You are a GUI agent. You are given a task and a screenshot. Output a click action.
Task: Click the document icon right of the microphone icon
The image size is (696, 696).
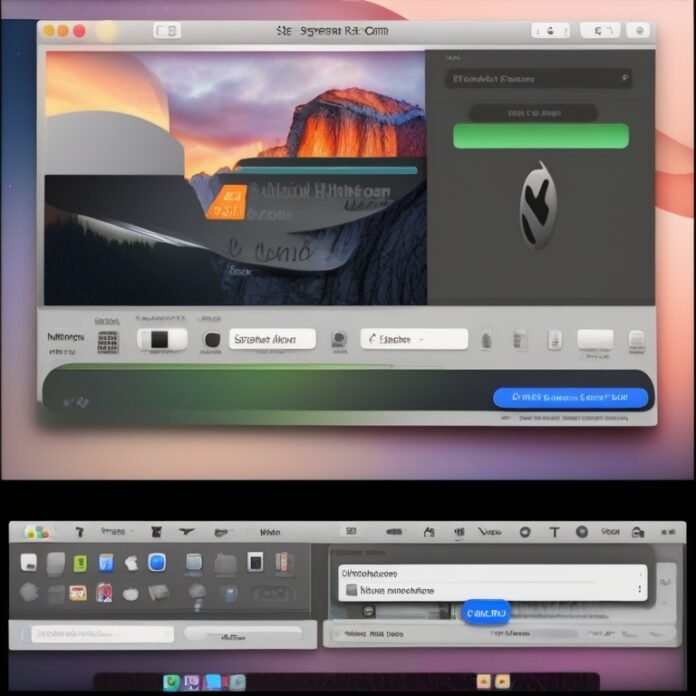[x=520, y=340]
